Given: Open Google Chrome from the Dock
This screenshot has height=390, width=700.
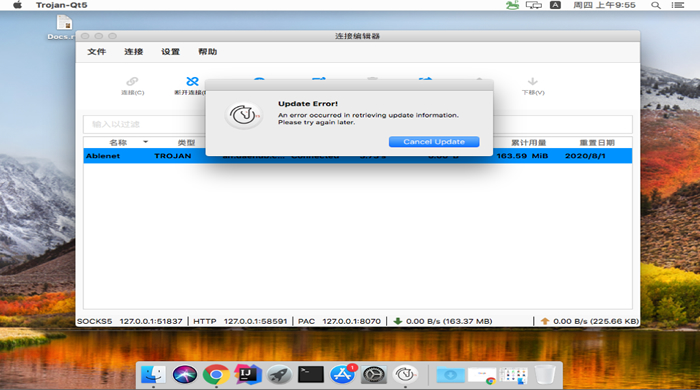Looking at the screenshot, I should click(x=216, y=374).
